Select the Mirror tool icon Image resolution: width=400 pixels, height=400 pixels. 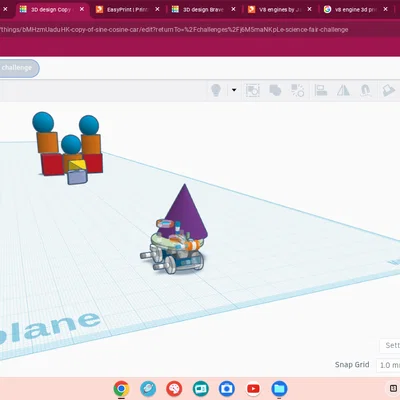pyautogui.click(x=343, y=90)
